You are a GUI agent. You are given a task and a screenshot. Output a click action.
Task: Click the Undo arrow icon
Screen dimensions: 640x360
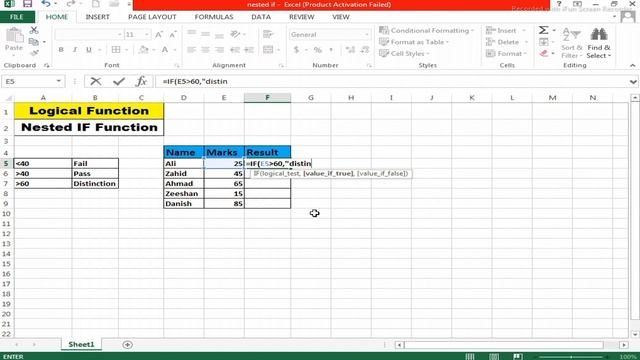click(46, 4)
